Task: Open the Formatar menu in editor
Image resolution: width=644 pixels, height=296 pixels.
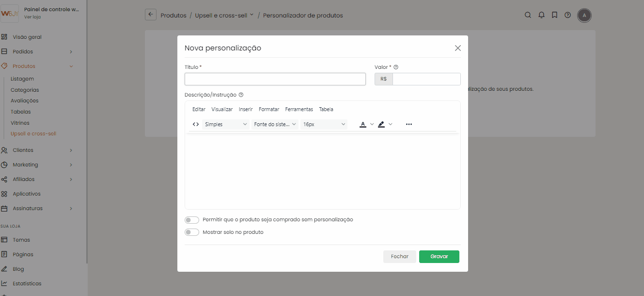Action: 269,109
